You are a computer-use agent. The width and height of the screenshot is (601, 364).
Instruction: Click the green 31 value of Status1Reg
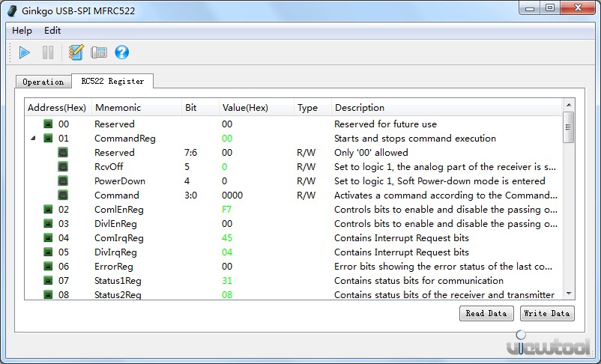point(227,280)
